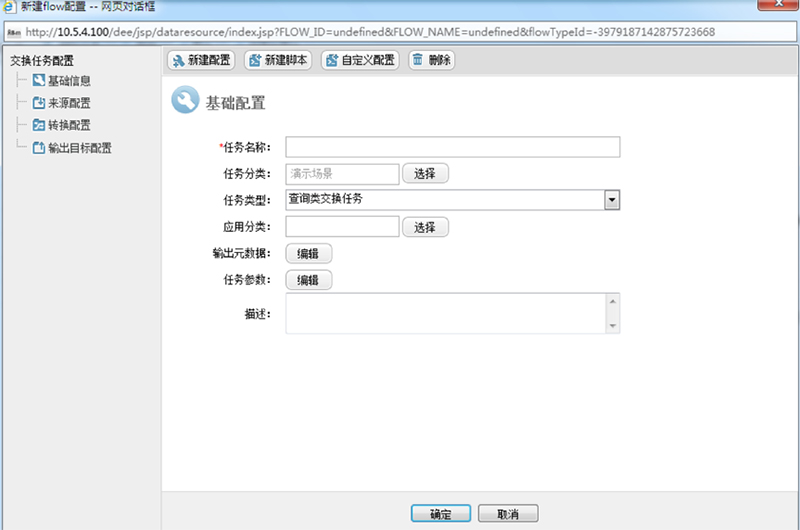
Task: Click the 应用分类 text input field
Action: click(x=342, y=227)
